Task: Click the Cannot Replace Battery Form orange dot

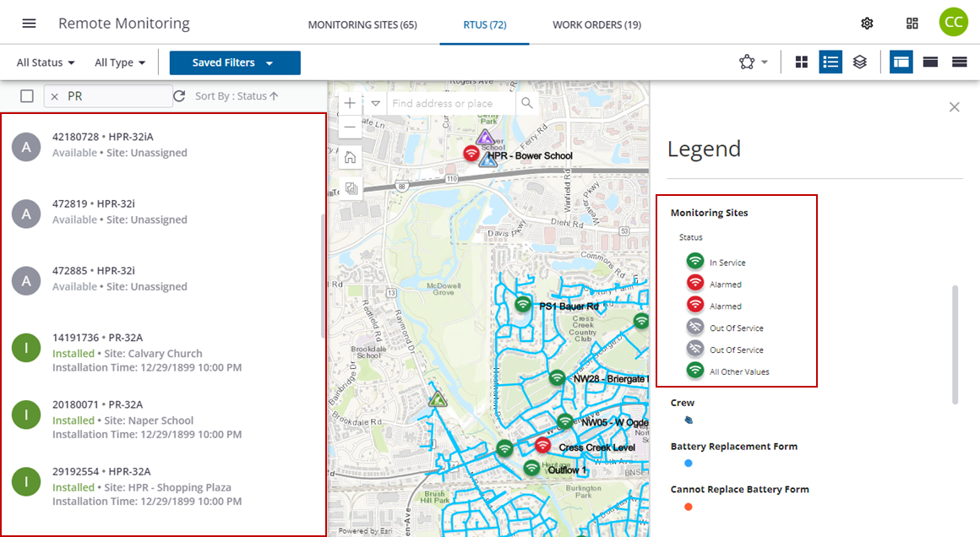Action: (x=689, y=507)
